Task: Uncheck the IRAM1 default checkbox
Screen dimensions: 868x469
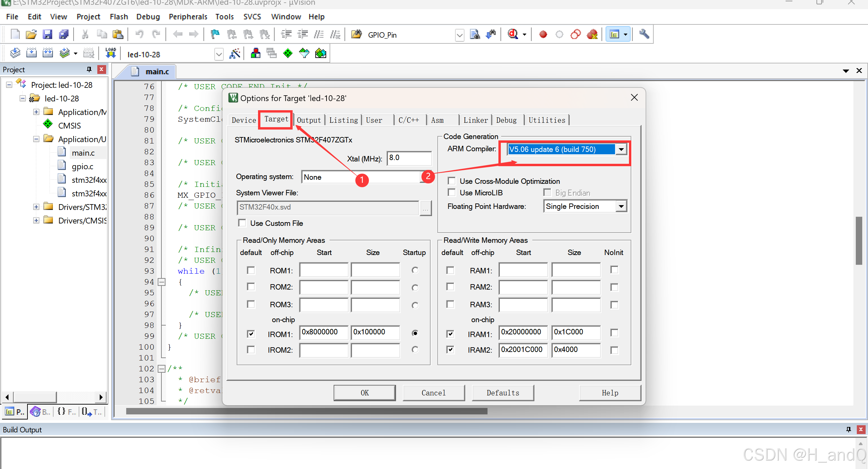Action: [x=450, y=334]
